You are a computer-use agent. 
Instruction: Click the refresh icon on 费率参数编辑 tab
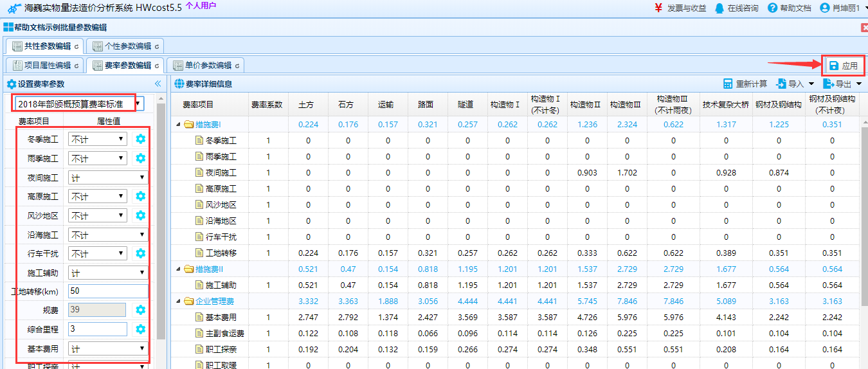157,66
